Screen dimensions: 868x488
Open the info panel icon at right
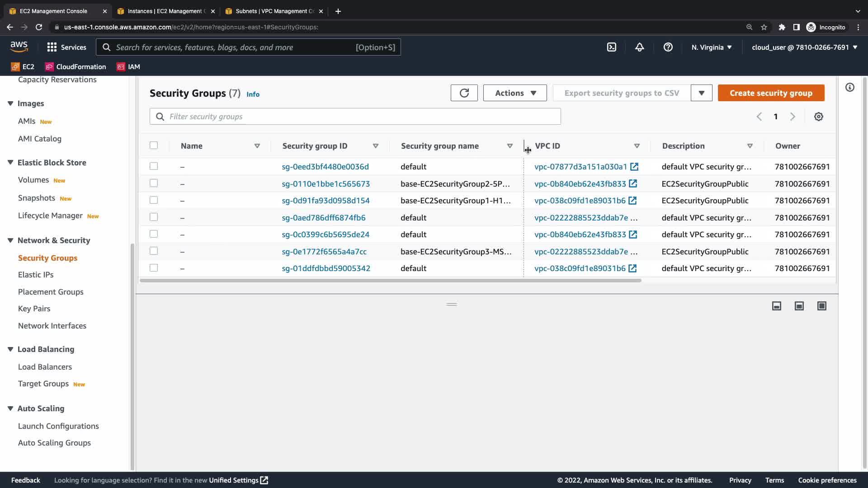[x=850, y=87]
